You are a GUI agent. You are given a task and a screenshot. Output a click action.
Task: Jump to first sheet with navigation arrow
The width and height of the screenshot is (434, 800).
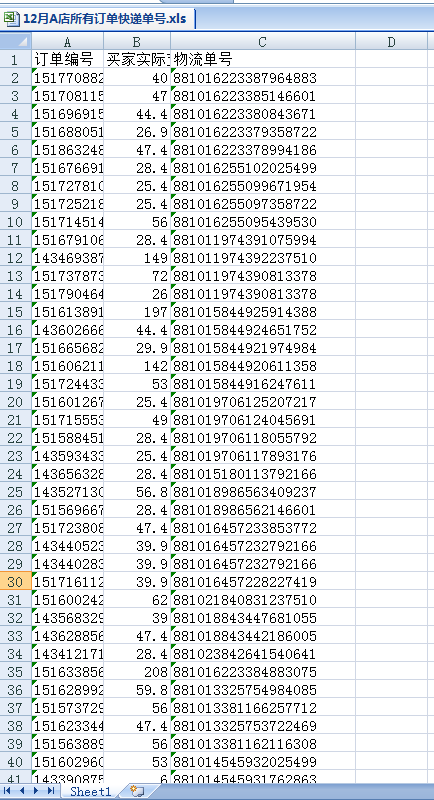[x=7, y=790]
